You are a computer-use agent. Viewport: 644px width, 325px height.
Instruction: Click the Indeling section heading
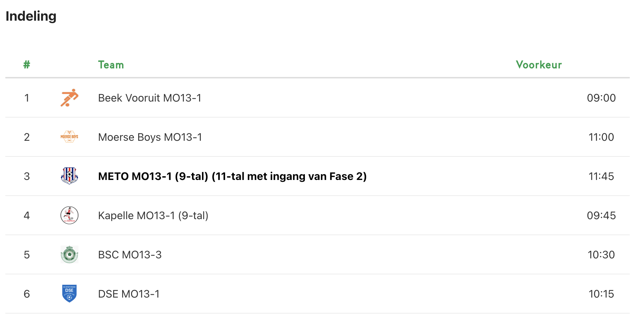click(x=31, y=16)
